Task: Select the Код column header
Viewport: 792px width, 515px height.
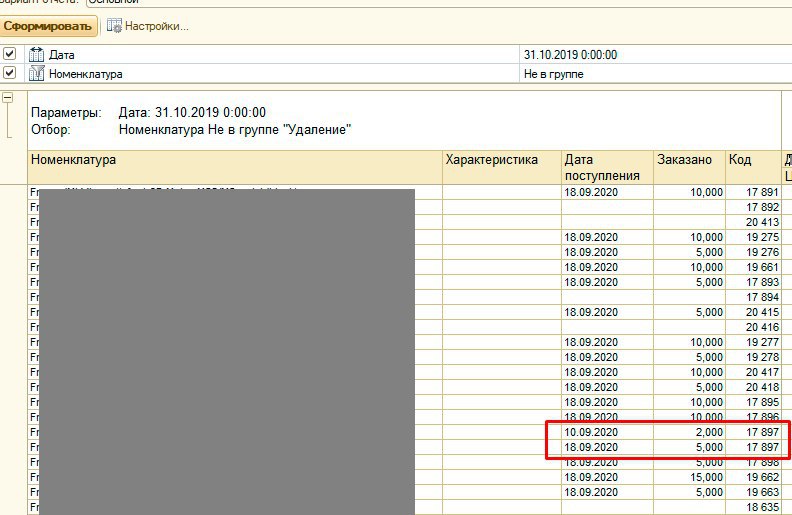Action: (753, 167)
